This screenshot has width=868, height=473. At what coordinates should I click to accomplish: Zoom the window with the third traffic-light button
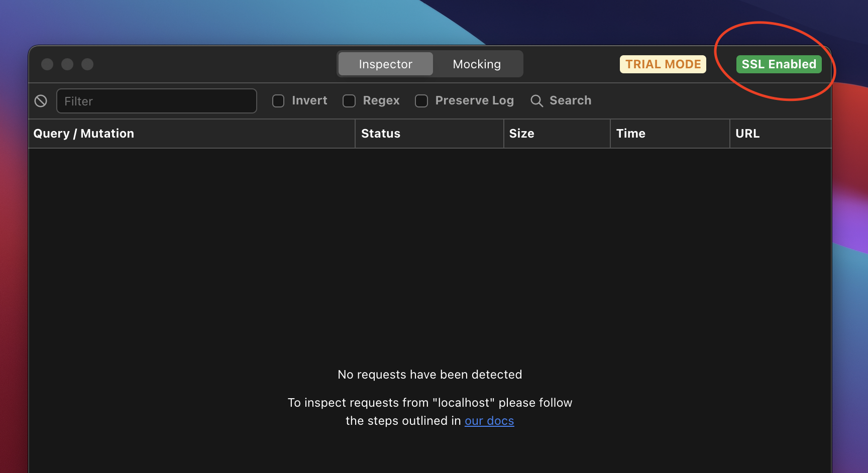tap(87, 64)
